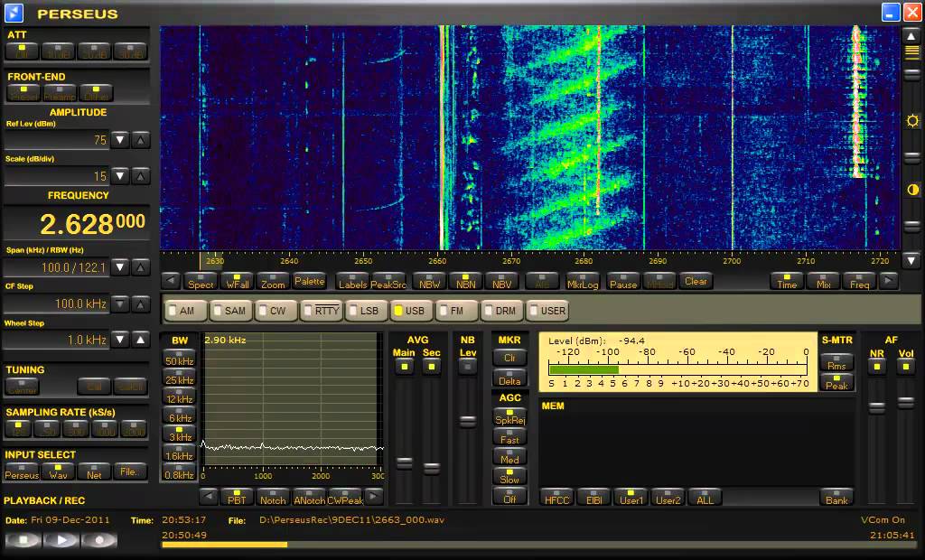Decrease Span/RBW with the down arrow

(120, 267)
